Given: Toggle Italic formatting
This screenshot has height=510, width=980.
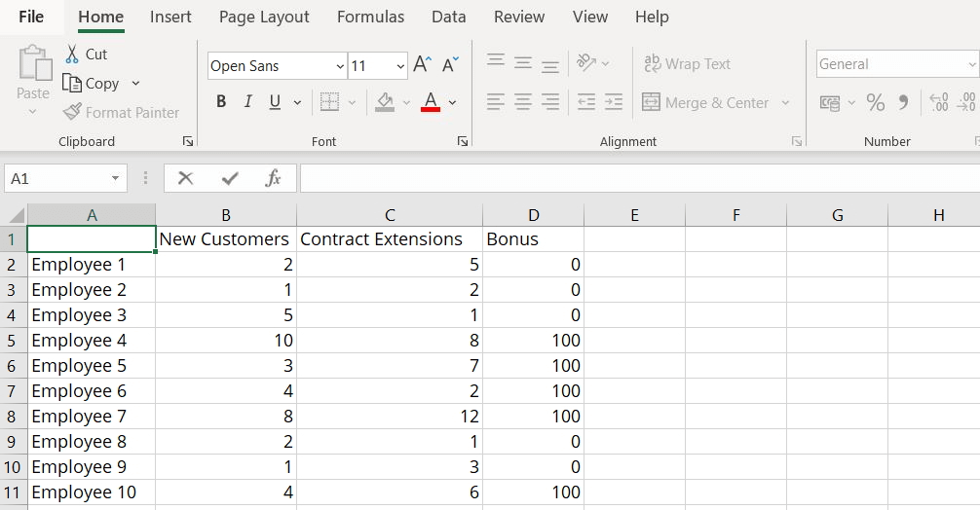Looking at the screenshot, I should (248, 102).
